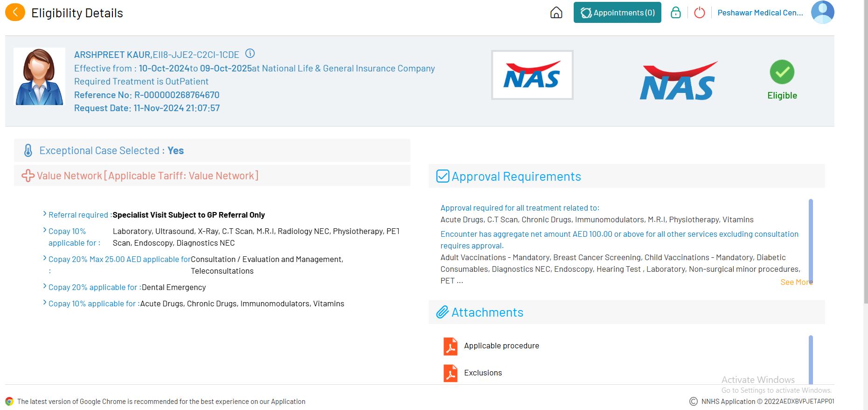This screenshot has width=868, height=410.
Task: Click the large unboxed NAS logo
Action: [679, 81]
